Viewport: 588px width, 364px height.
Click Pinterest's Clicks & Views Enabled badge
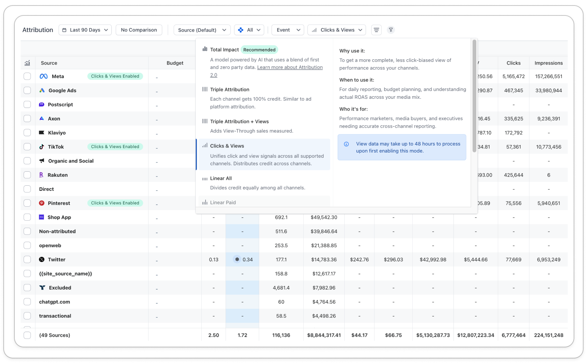(115, 203)
